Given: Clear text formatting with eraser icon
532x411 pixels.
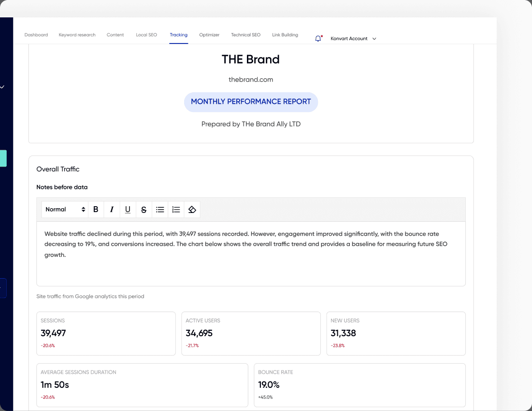Looking at the screenshot, I should 192,210.
